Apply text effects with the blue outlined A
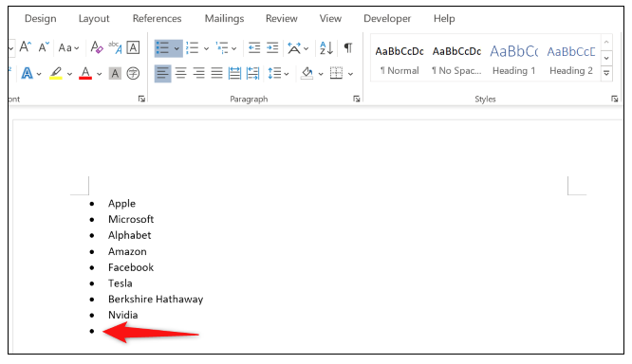 (x=27, y=73)
